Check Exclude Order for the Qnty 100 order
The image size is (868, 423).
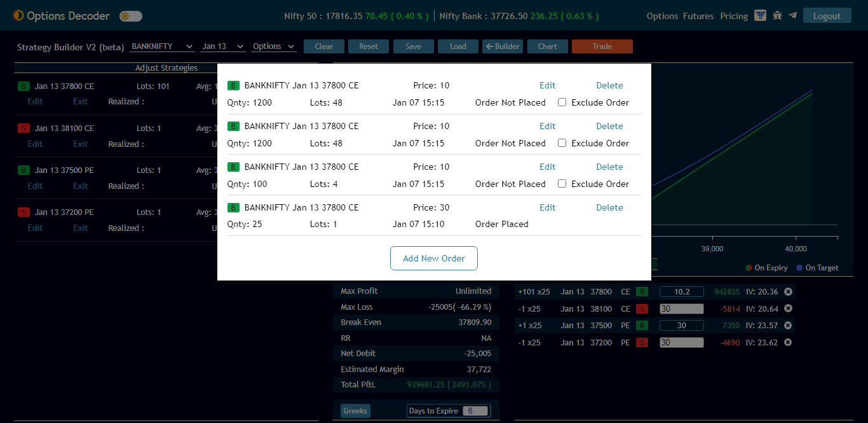click(562, 184)
